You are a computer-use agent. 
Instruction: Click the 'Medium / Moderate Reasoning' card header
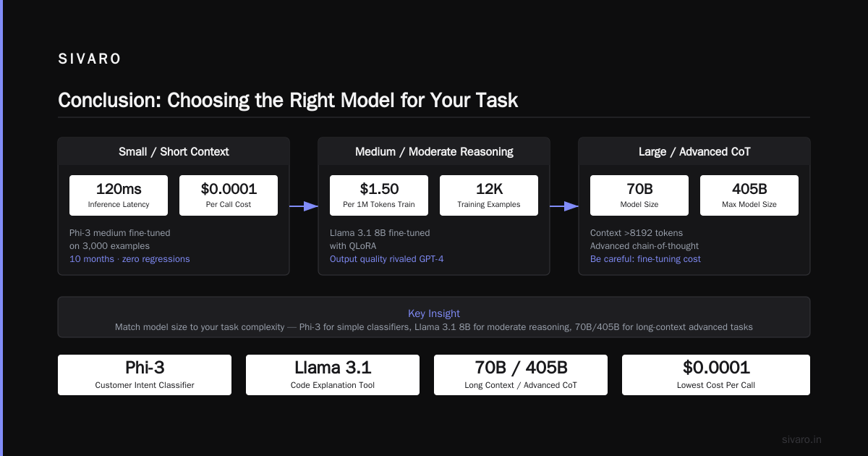(434, 151)
